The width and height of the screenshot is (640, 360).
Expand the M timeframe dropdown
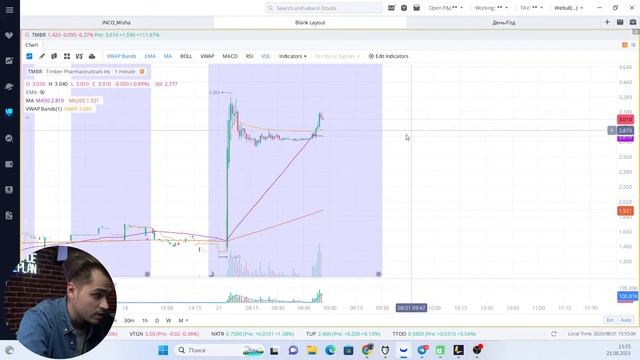coord(183,320)
